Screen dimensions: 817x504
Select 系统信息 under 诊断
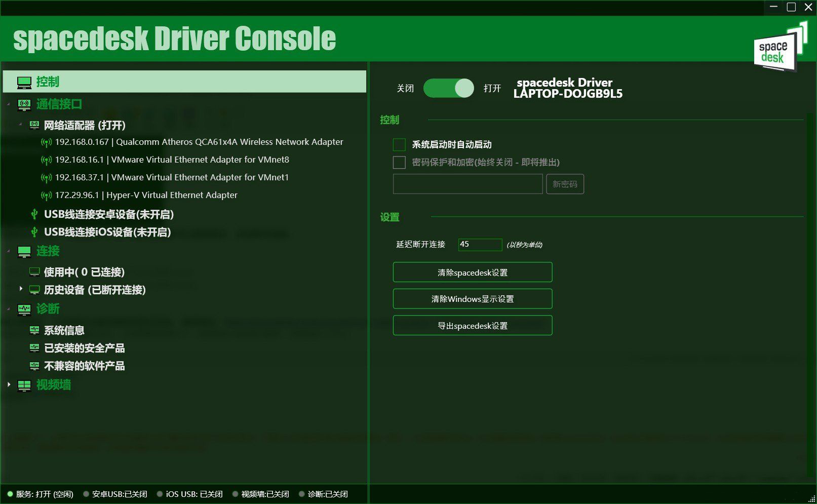pyautogui.click(x=64, y=330)
